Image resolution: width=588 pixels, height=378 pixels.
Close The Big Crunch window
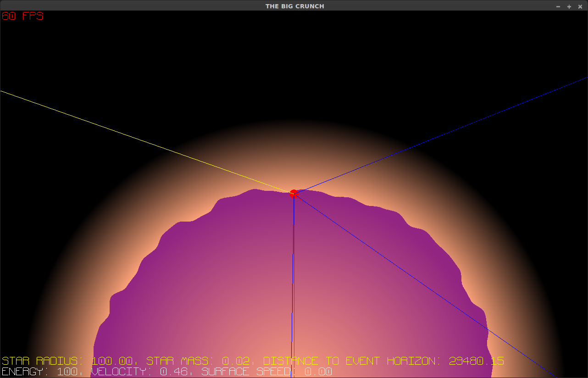pyautogui.click(x=580, y=6)
